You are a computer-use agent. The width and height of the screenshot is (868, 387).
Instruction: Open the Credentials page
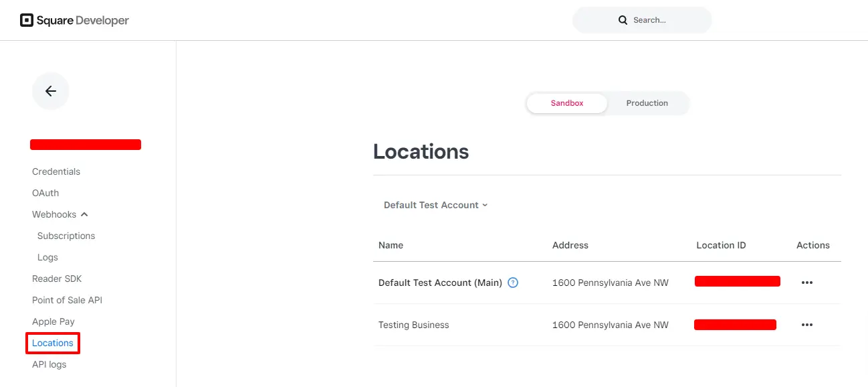[x=56, y=171]
